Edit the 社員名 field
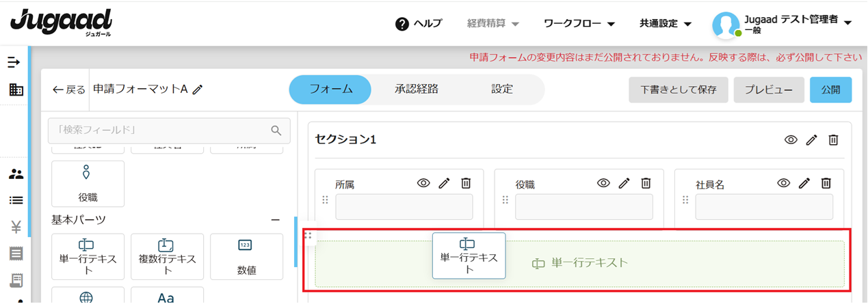The image size is (868, 304). pyautogui.click(x=805, y=183)
